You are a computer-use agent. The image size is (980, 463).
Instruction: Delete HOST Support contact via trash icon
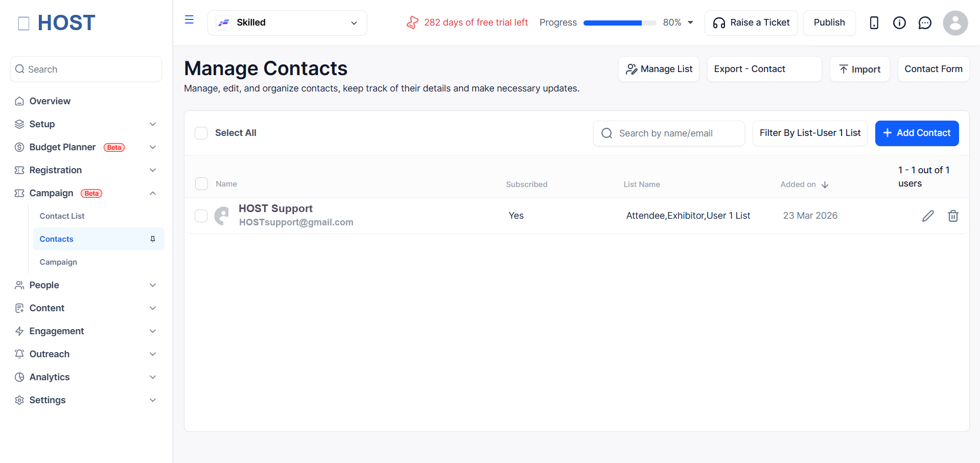(953, 216)
